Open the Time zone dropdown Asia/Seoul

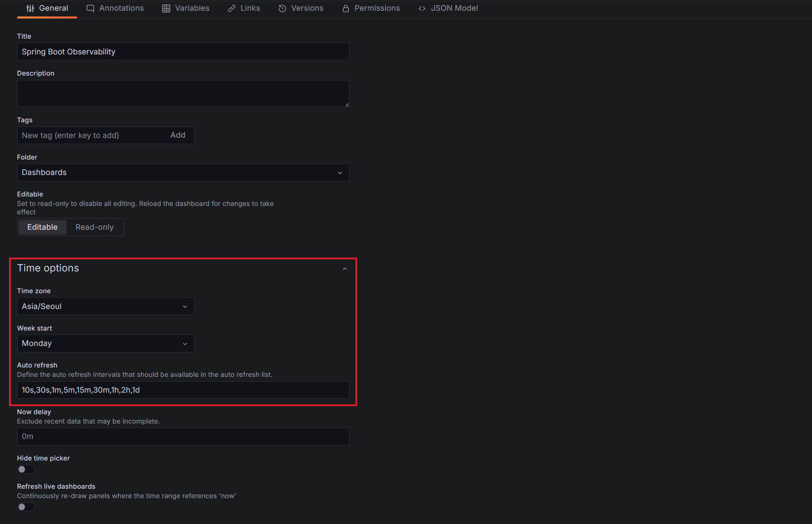[x=105, y=306]
